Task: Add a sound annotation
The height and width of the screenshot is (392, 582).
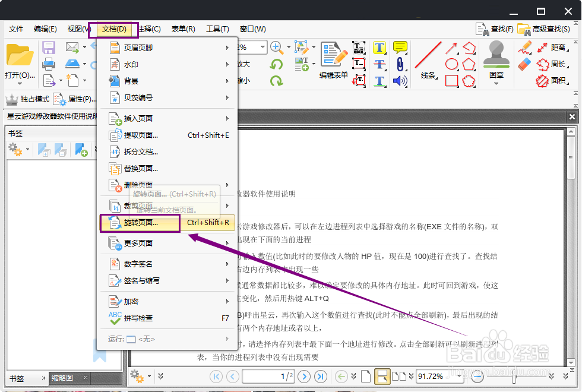Action: [400, 80]
